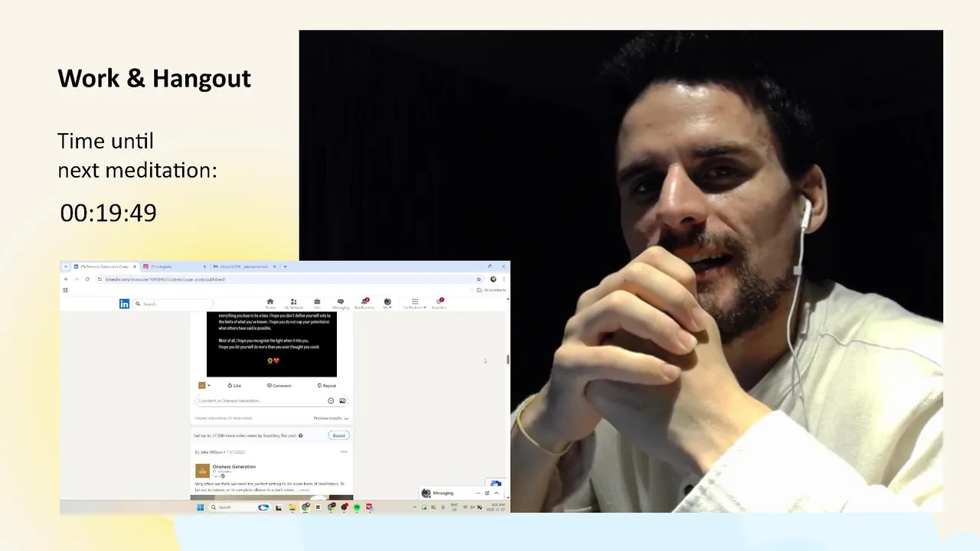Click the boost help question-mark icon
980x551 pixels.
coord(300,435)
